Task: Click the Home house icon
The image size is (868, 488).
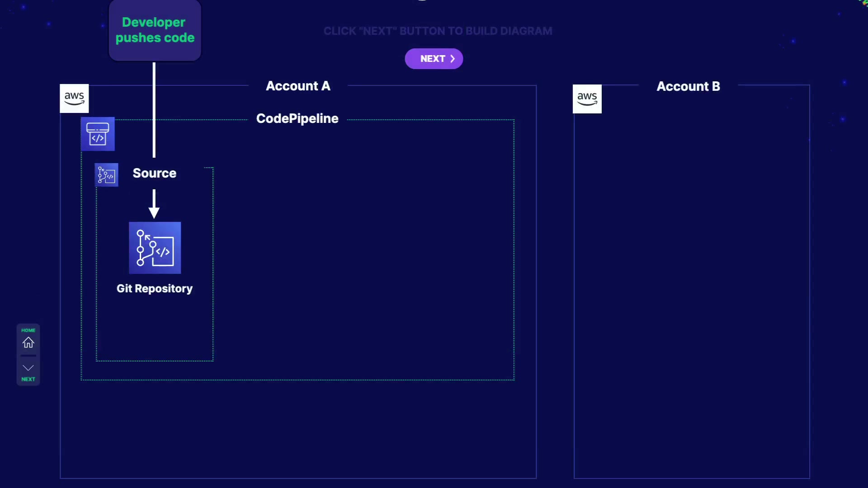Action: point(28,343)
